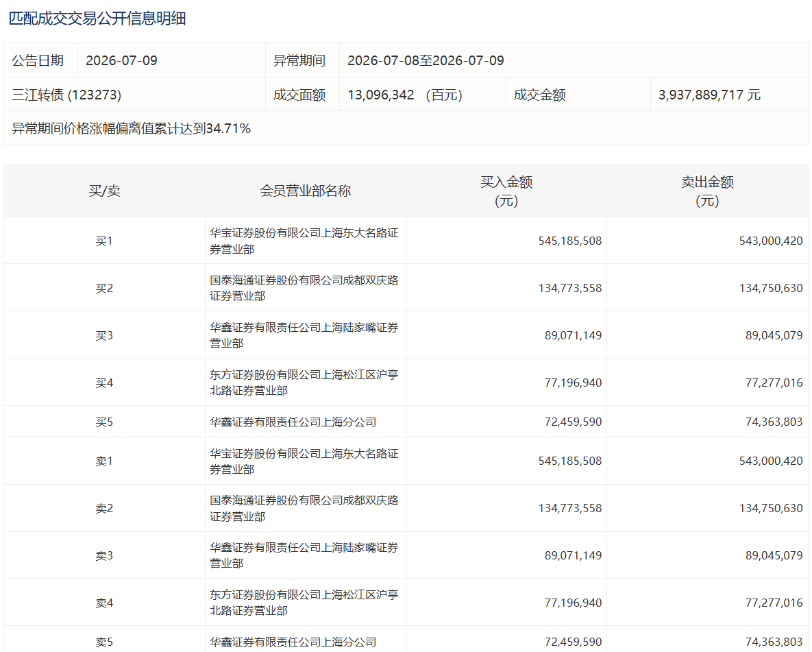The image size is (812, 652).
Task: Select the 卖2 row label
Action: click(104, 509)
